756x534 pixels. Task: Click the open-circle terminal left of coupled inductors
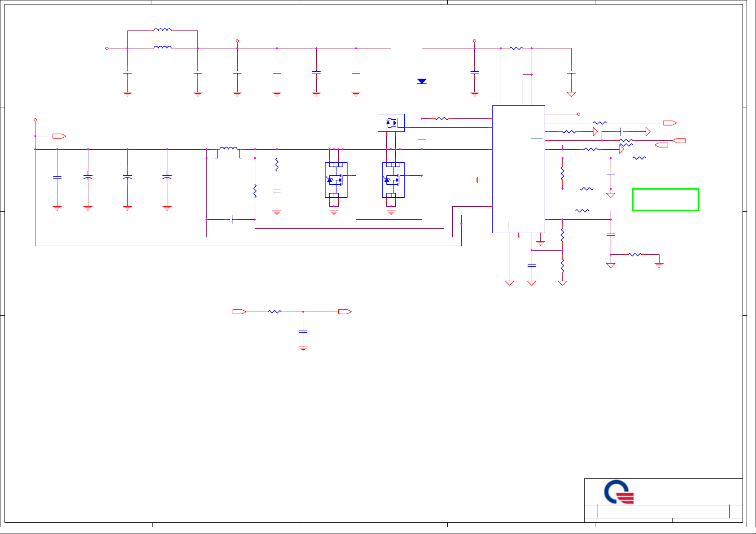coord(107,48)
